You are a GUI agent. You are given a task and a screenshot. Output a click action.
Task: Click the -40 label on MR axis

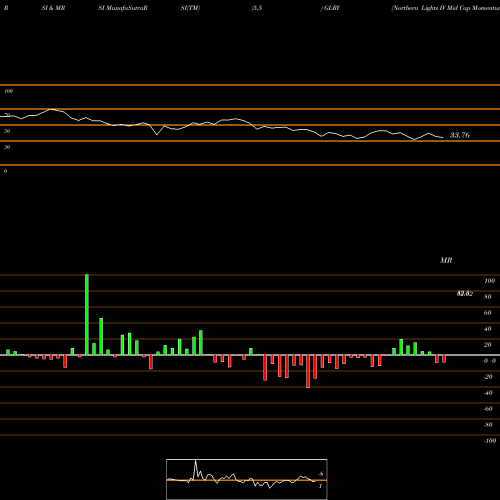[x=488, y=393]
